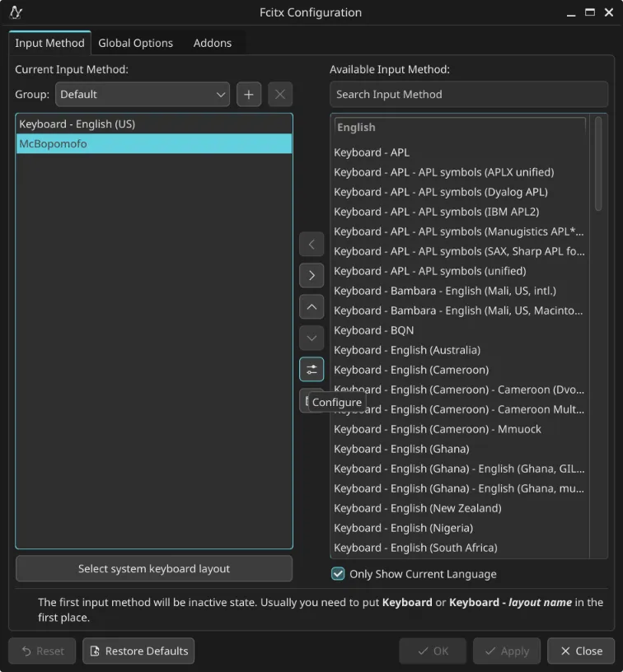Image resolution: width=623 pixels, height=672 pixels.
Task: Click the right arrow to remove input method
Action: tap(311, 276)
